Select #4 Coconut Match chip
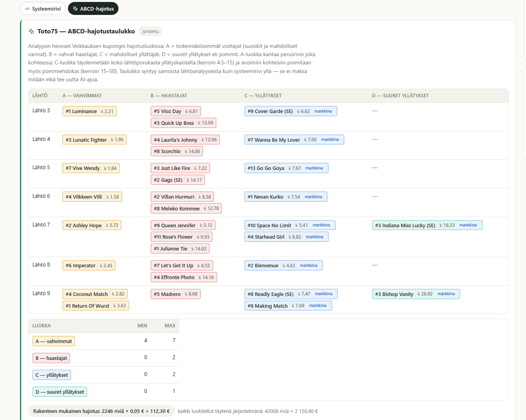 (95, 294)
